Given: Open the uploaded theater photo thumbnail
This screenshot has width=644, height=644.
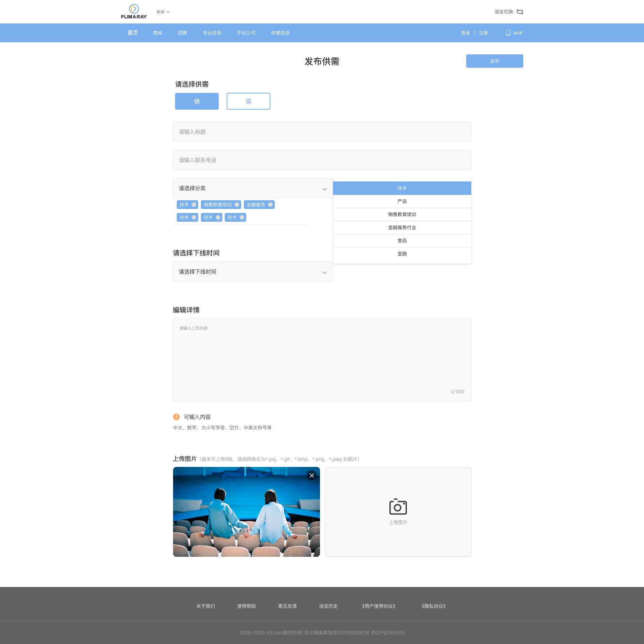Looking at the screenshot, I should coord(247,512).
